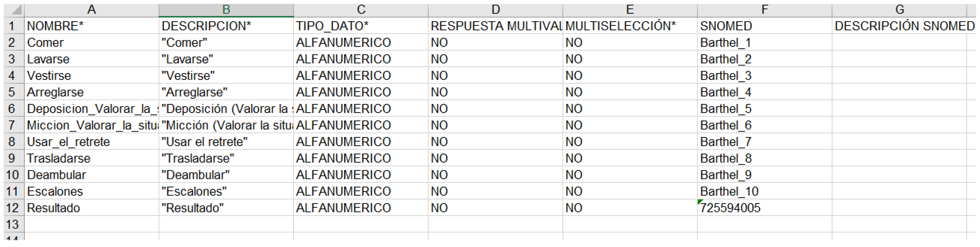Click the cell containing 725594005

pyautogui.click(x=764, y=208)
